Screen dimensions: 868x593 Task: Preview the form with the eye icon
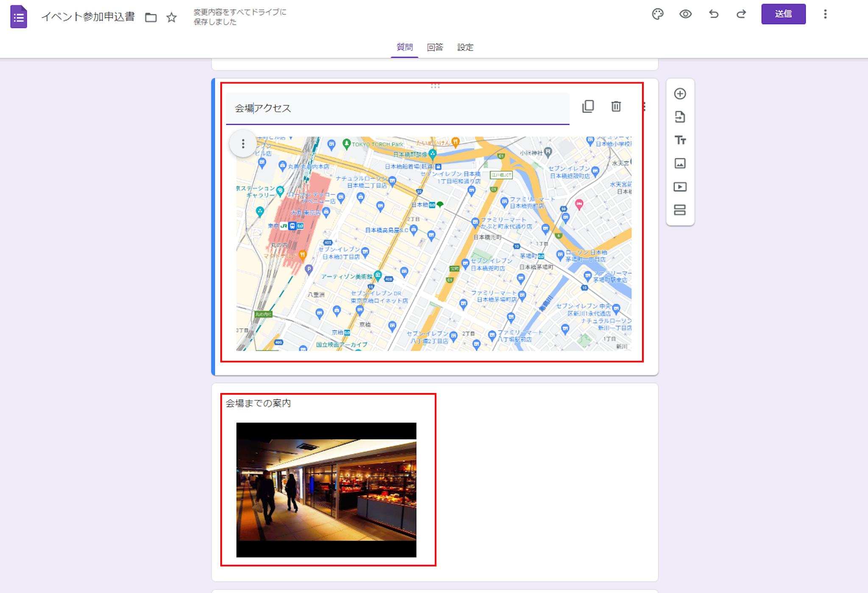[685, 14]
